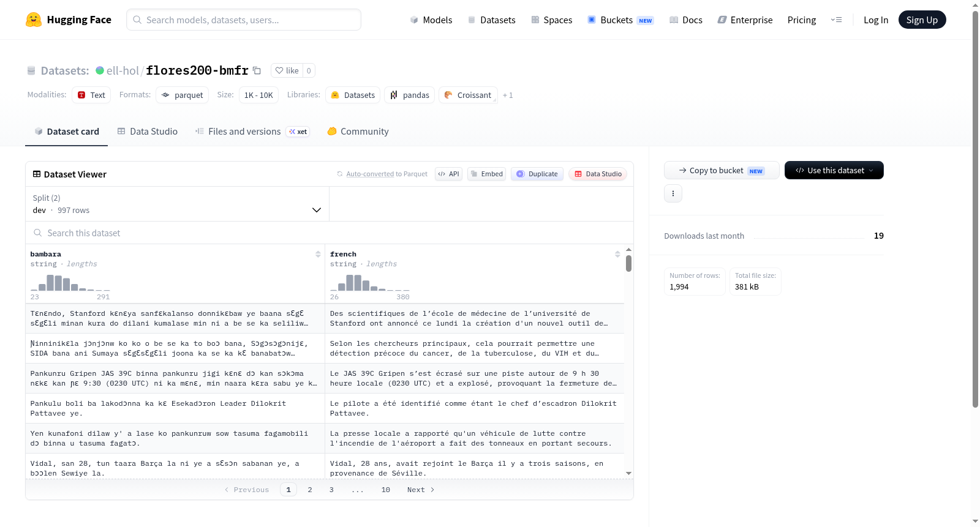Focus the 'Search this dataset' field

[x=330, y=233]
